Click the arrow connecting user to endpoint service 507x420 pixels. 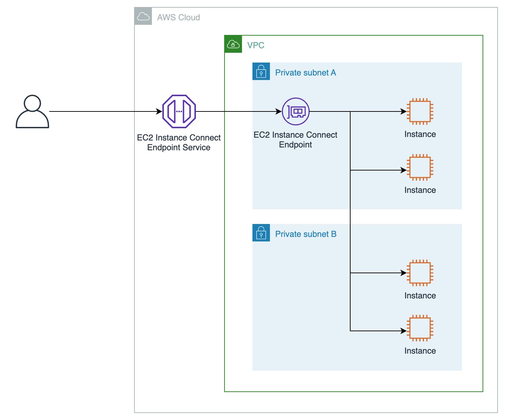[105, 112]
